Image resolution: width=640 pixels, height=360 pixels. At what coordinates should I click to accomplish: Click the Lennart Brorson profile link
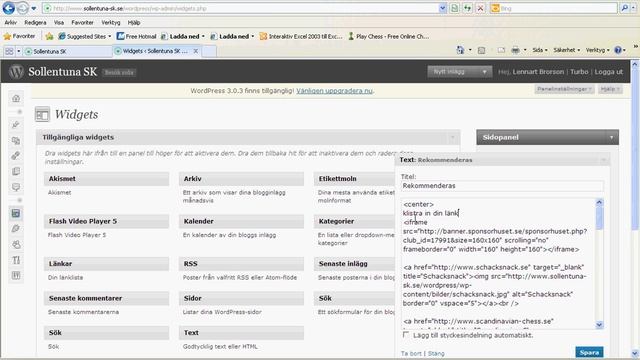(x=538, y=72)
